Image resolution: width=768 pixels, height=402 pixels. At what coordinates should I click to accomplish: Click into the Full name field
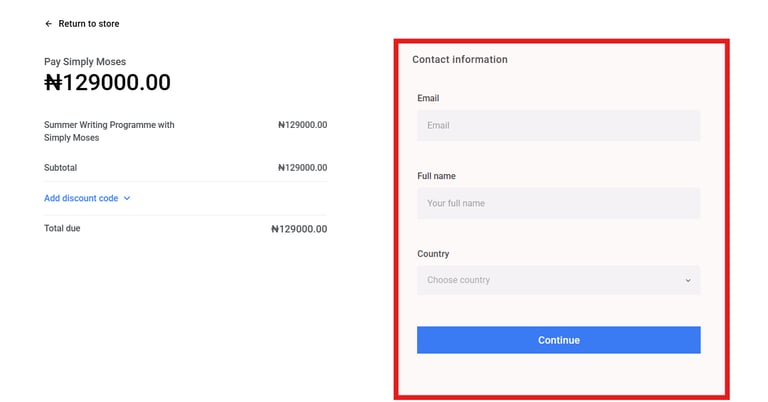558,203
